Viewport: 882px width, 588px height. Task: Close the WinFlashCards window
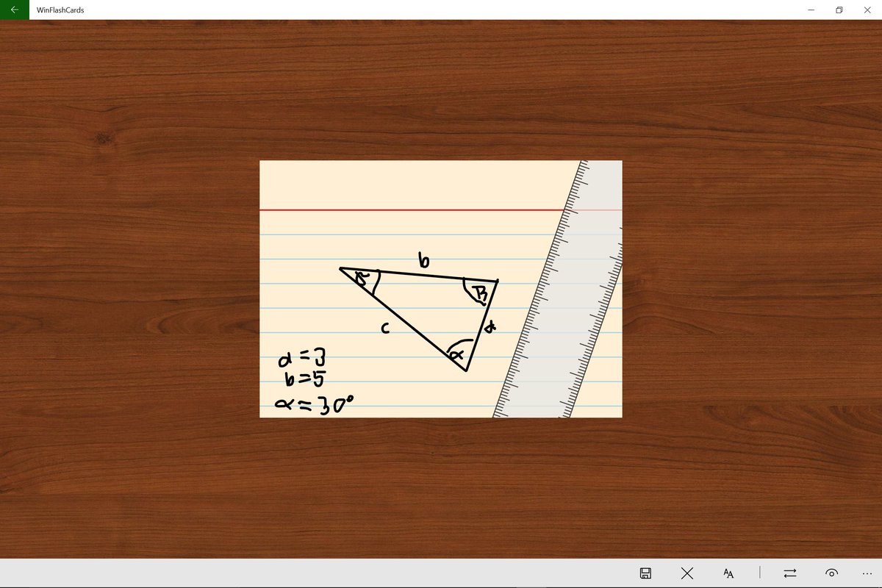click(x=869, y=10)
